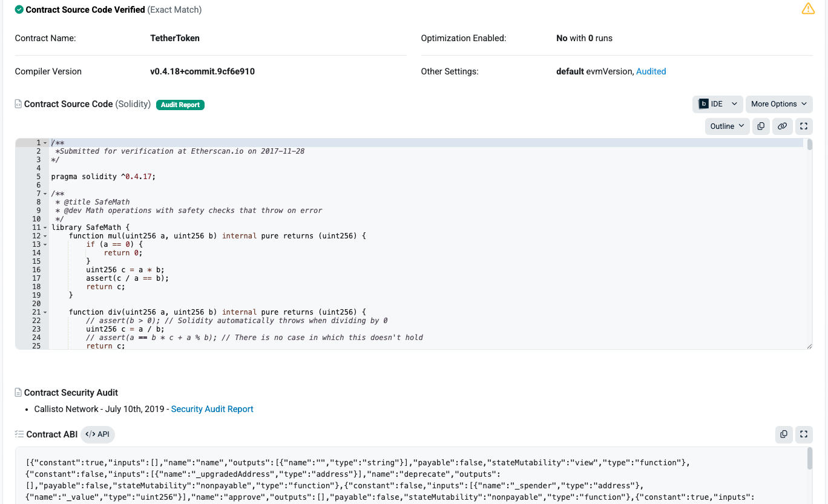
Task: Click the source code editor resize handle
Action: pos(809,346)
